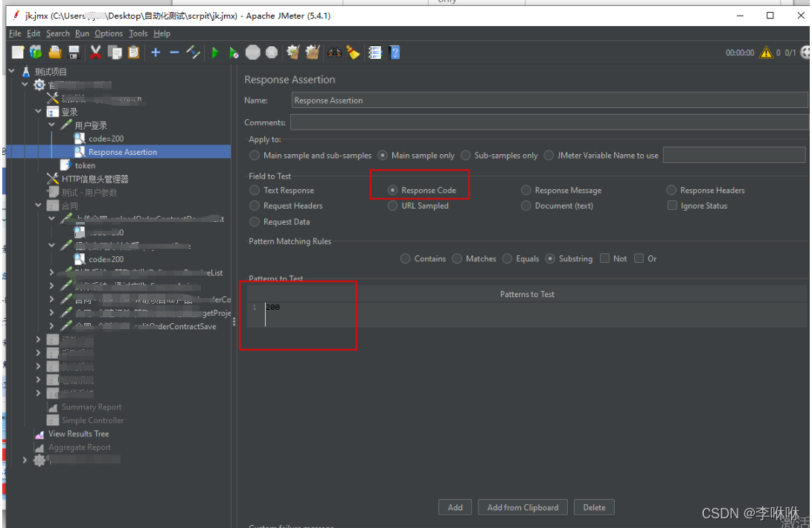Viewport: 812px width, 528px height.
Task: Collapse the 合同 controller node
Action: [x=38, y=205]
